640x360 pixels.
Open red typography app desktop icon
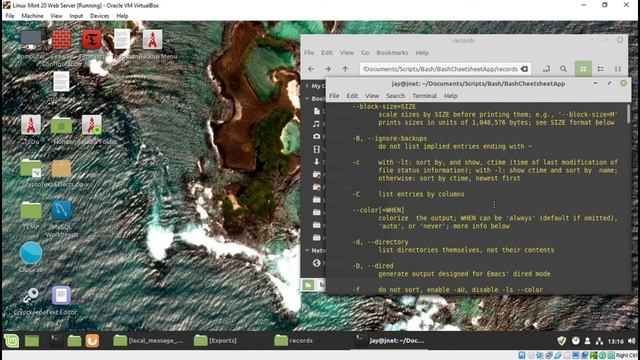92,41
